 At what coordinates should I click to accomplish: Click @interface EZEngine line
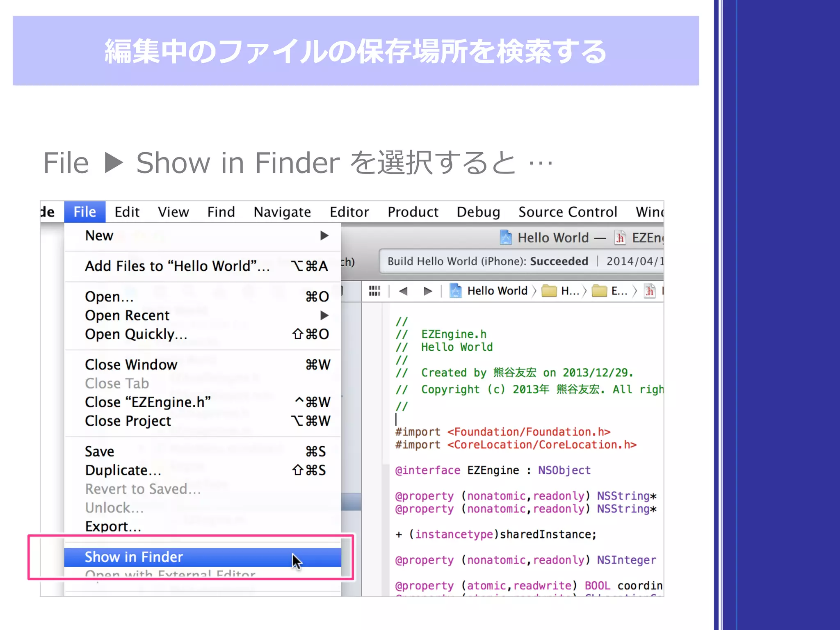[493, 470]
